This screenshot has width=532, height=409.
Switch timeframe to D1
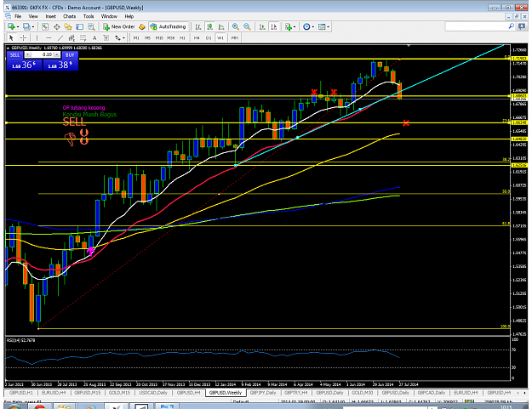point(209,38)
